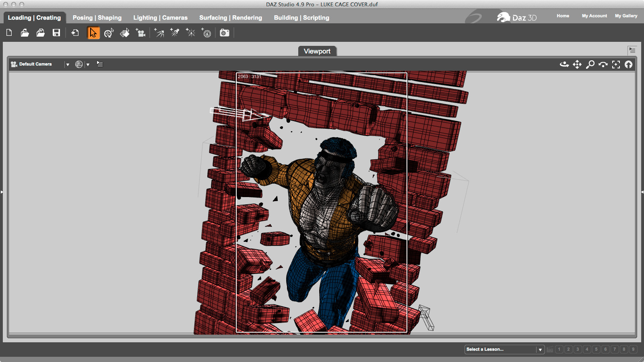Click lesson step 7 button
Viewport: 644px width, 362px height.
(615, 349)
